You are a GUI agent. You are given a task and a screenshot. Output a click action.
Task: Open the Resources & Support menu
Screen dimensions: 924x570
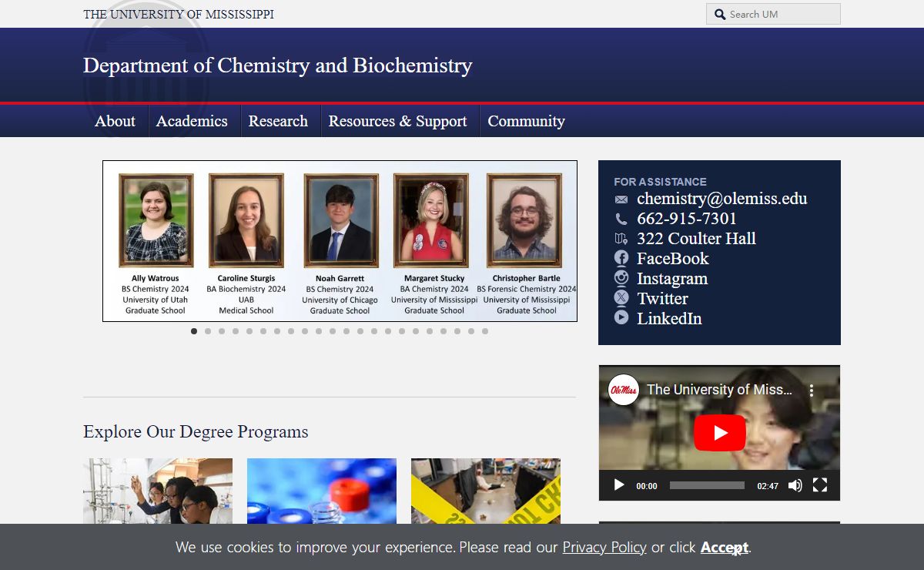click(397, 121)
